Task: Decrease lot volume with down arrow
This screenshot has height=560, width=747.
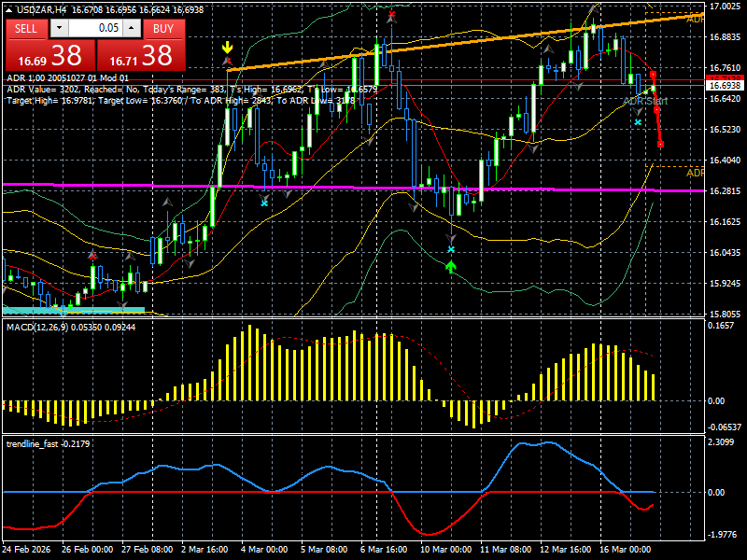Action: 59,28
